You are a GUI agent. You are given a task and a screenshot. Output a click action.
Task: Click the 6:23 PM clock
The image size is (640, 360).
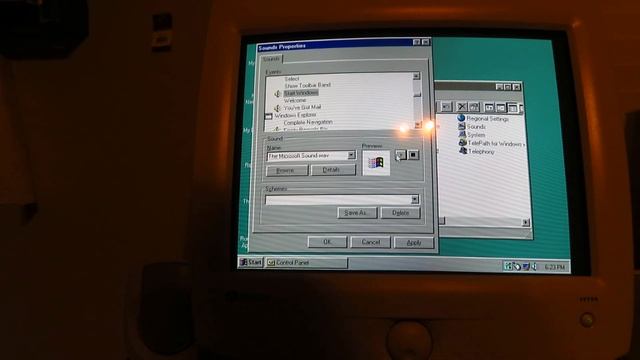pyautogui.click(x=555, y=267)
